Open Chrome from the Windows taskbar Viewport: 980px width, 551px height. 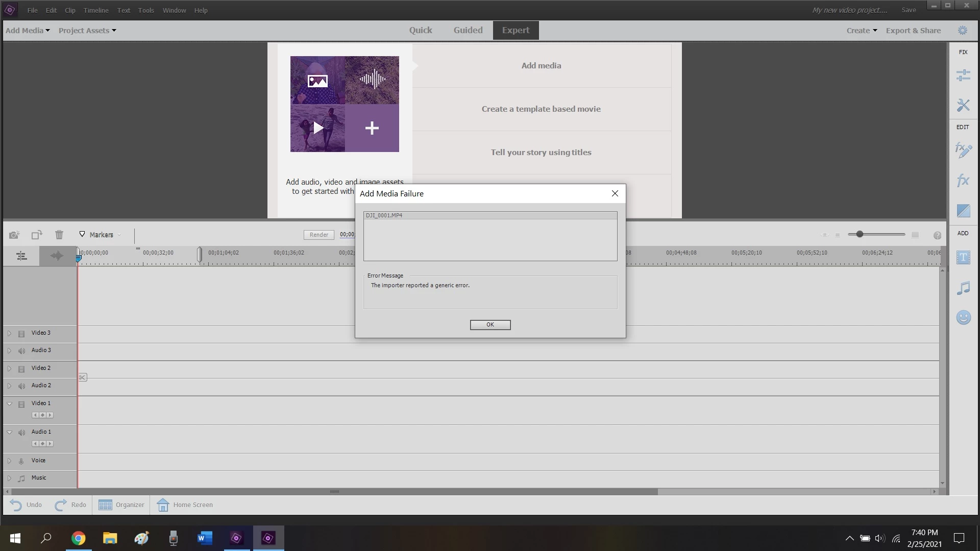pyautogui.click(x=78, y=538)
